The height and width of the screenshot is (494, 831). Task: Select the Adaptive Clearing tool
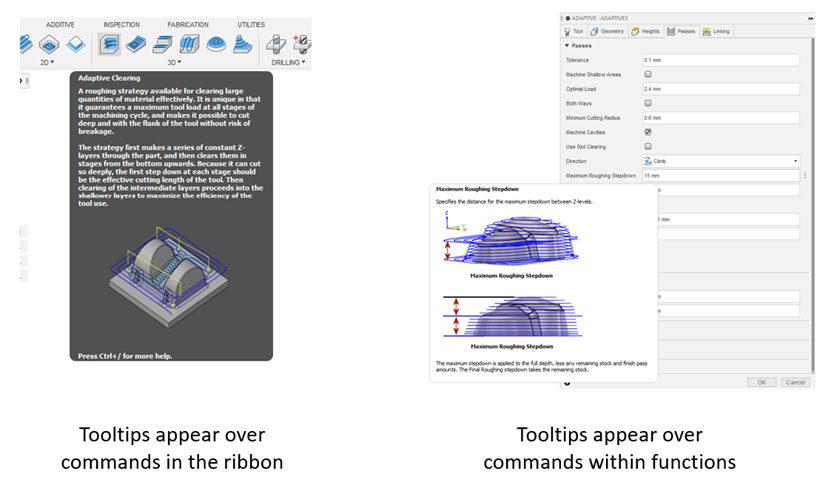(x=109, y=45)
